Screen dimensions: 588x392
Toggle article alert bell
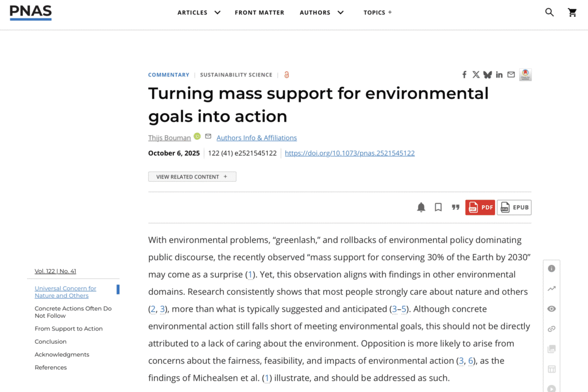pos(421,207)
